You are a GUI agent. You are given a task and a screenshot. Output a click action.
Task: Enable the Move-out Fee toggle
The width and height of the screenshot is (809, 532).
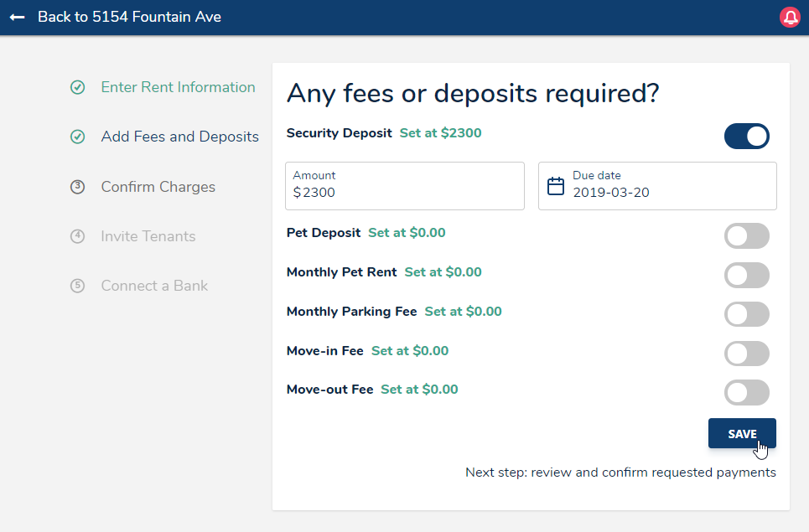746,392
